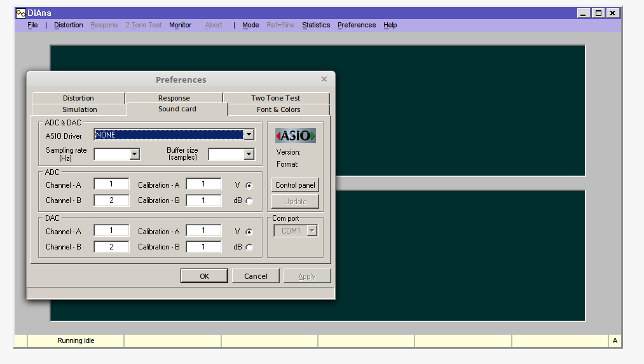The height and width of the screenshot is (364, 644).
Task: Click the grayed Abort menu item
Action: click(x=214, y=25)
